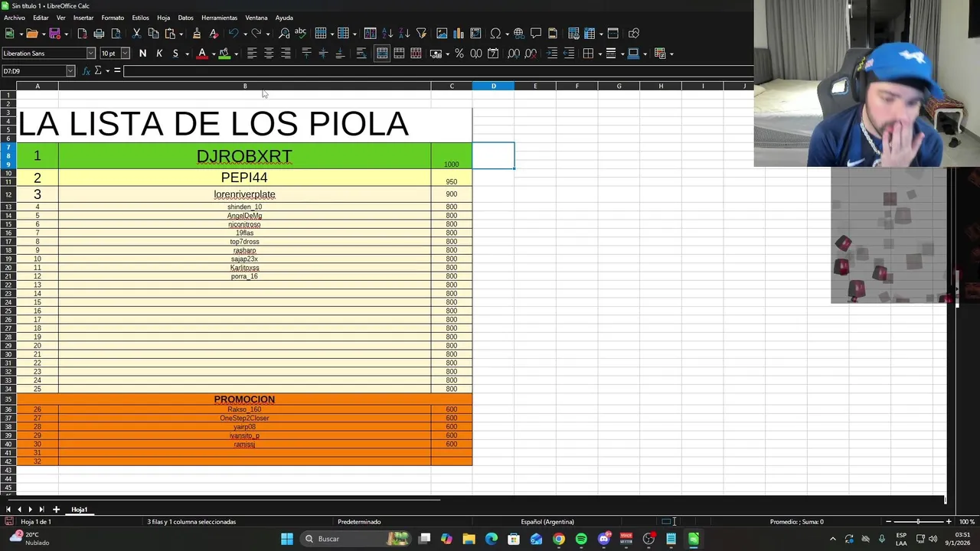Toggle bold (N) formatting
The width and height of the screenshot is (980, 551).
click(142, 54)
